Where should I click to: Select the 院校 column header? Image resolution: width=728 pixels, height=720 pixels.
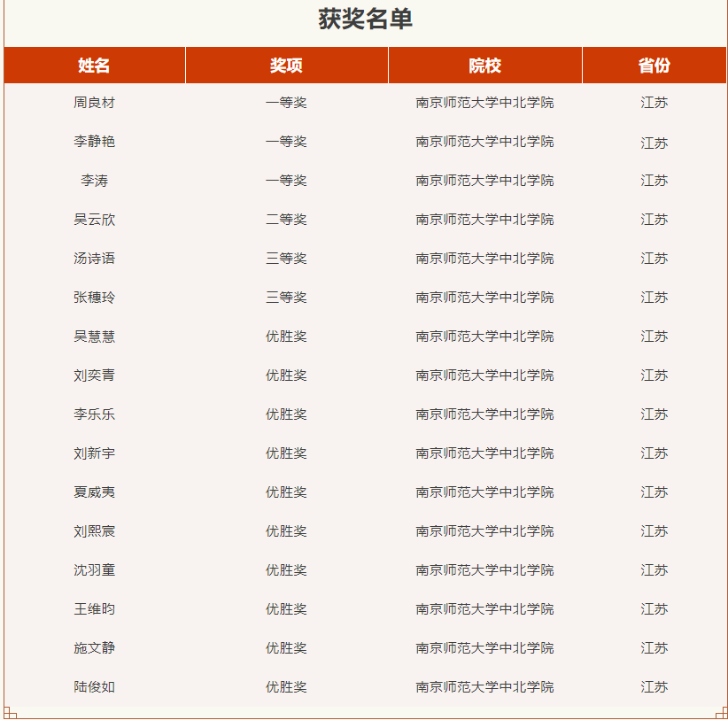(484, 65)
